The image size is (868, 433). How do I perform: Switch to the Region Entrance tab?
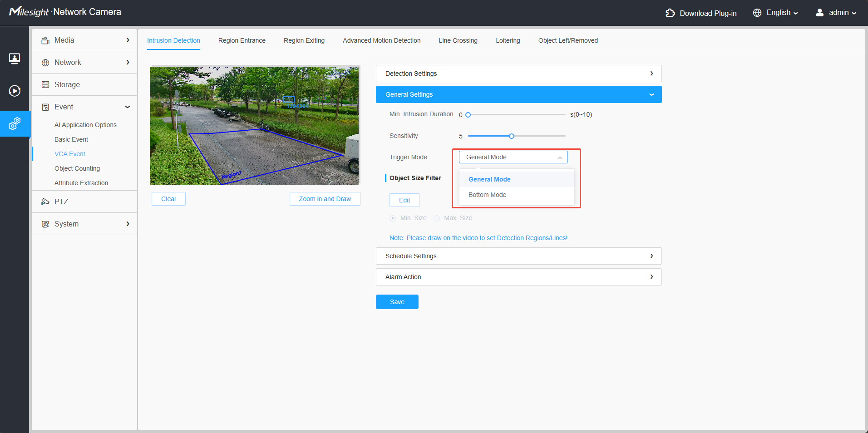[242, 40]
